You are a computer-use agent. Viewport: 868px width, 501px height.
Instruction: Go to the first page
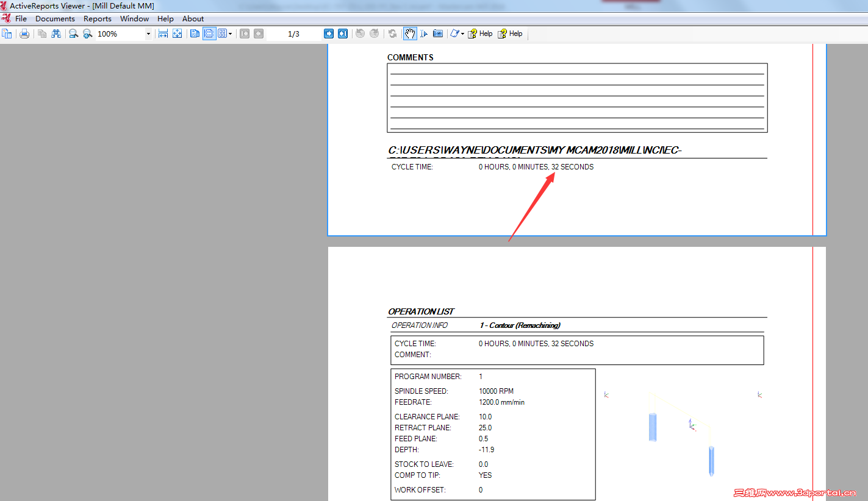click(244, 34)
